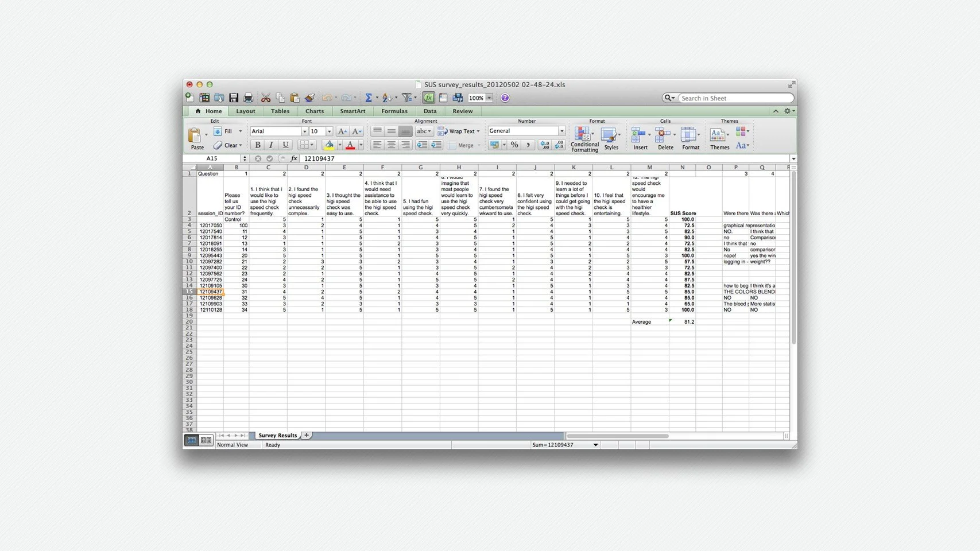This screenshot has width=980, height=551.
Task: Increase font size with the larger A icon
Action: point(342,131)
